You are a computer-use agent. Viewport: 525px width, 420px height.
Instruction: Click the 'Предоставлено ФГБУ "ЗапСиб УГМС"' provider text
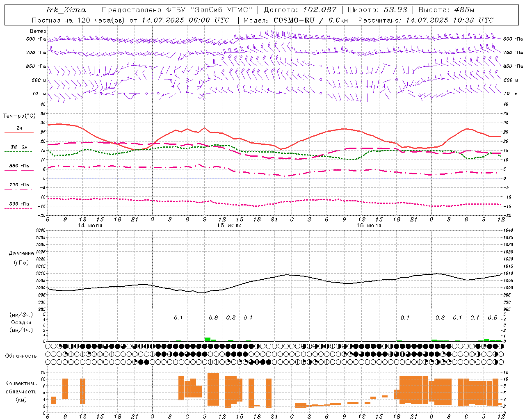pyautogui.click(x=177, y=10)
